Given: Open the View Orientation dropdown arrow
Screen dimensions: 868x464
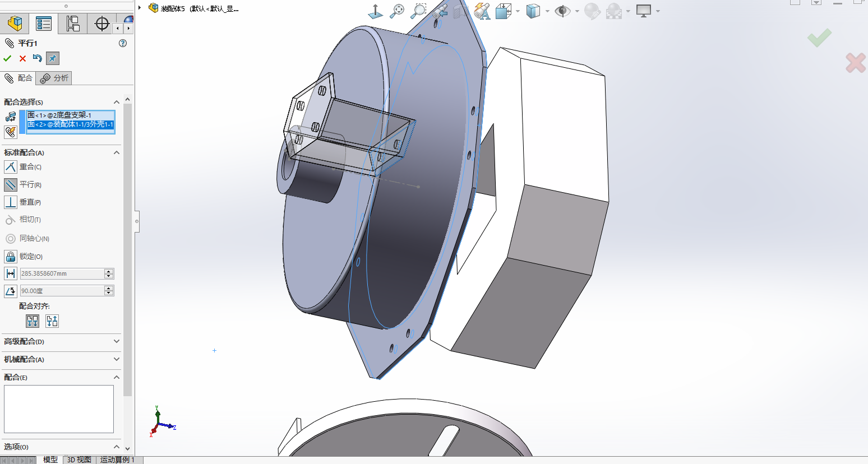Looking at the screenshot, I should 518,11.
